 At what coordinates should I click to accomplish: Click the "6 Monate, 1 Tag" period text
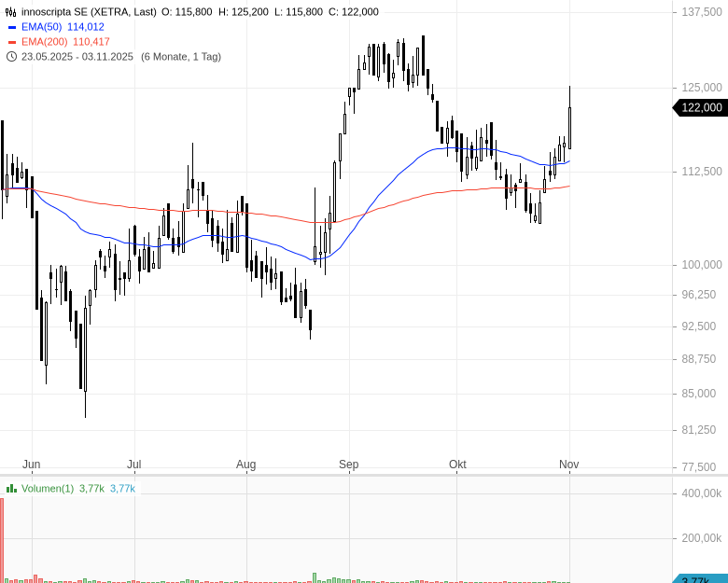click(x=181, y=57)
